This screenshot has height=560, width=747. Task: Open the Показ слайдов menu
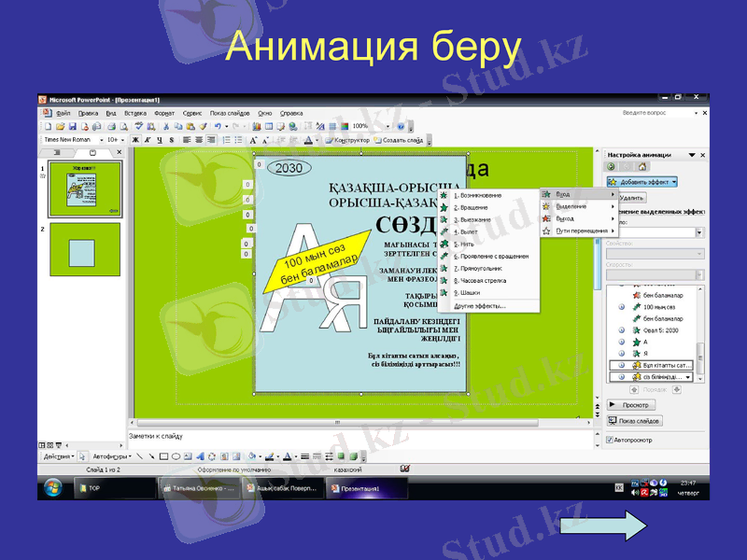click(x=230, y=112)
